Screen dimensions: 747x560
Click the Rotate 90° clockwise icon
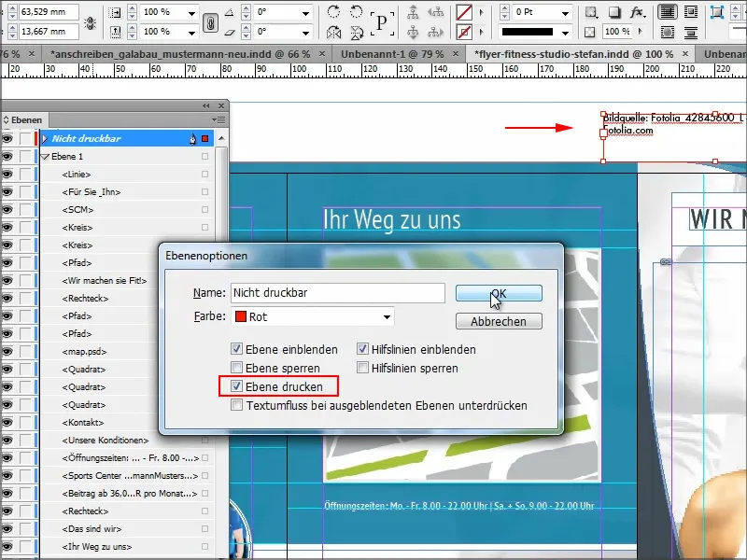pyautogui.click(x=334, y=12)
